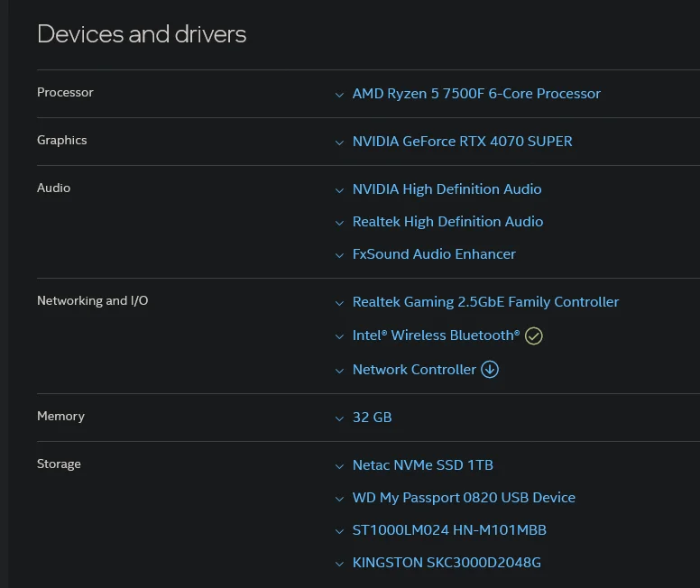Expand the WD My Passport 0820 chevron
The width and height of the screenshot is (700, 588).
[x=339, y=499]
